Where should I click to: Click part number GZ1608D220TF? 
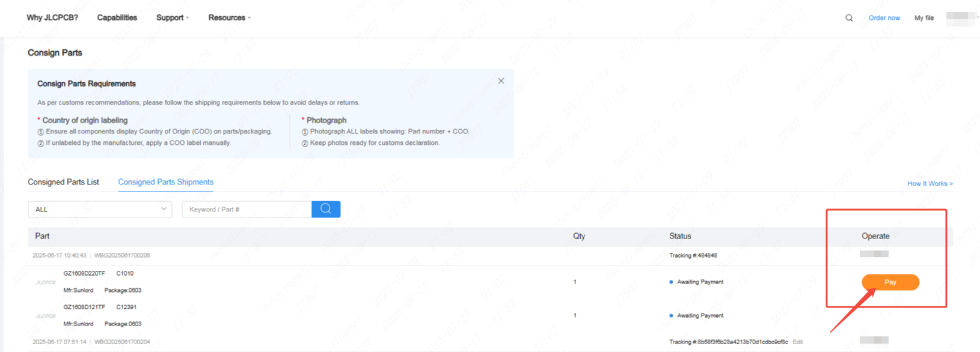(84, 273)
